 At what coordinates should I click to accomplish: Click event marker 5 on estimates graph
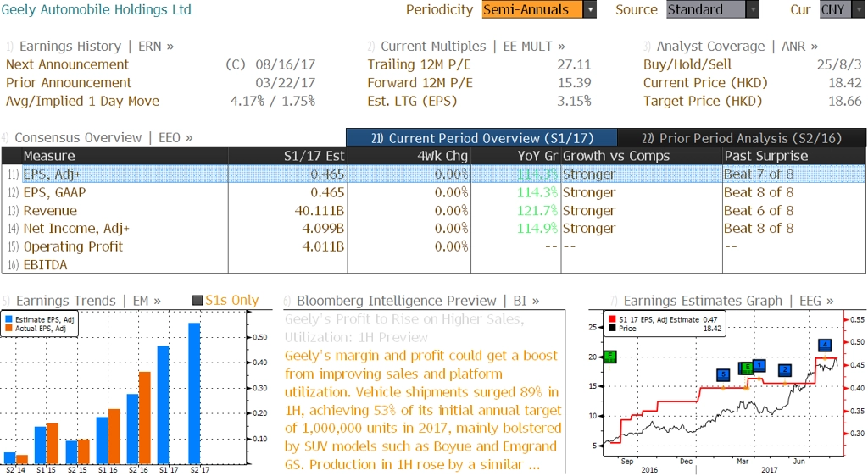click(723, 375)
